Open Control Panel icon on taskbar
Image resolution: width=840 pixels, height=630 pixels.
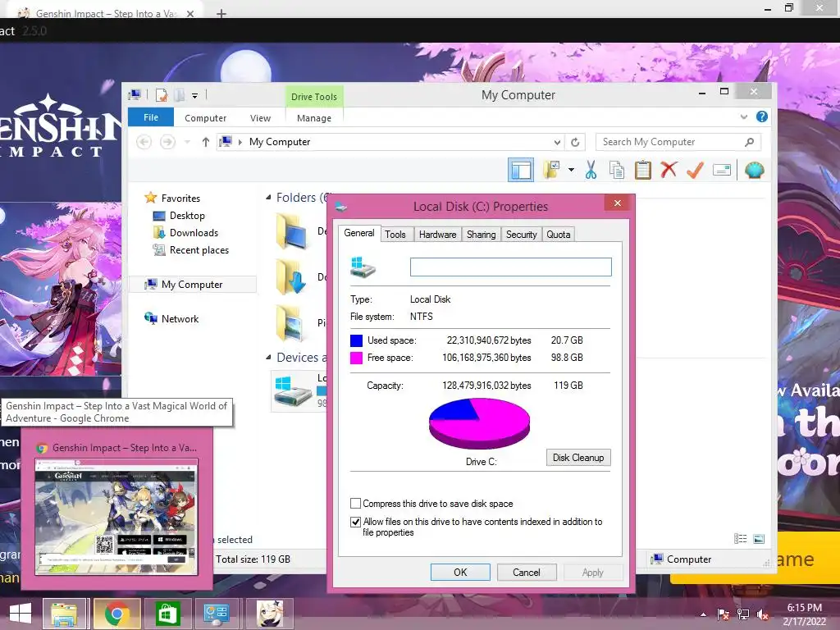tap(217, 614)
